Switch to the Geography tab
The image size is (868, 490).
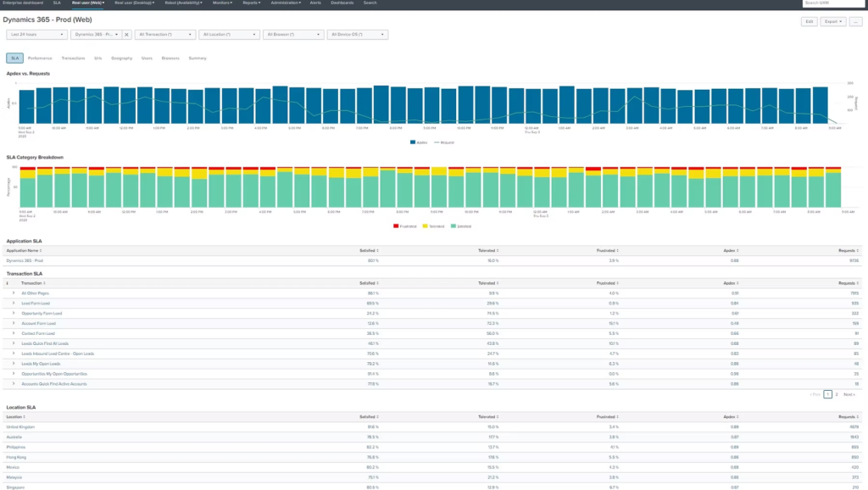[121, 58]
